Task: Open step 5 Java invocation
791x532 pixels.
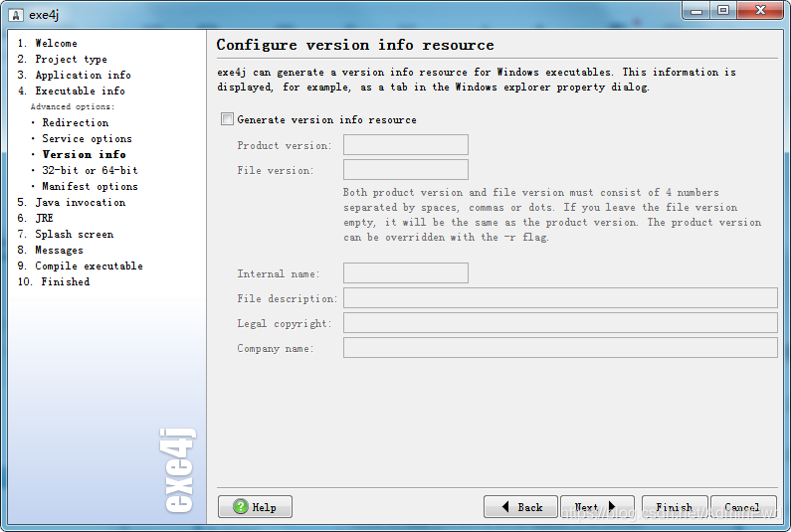Action: click(71, 202)
